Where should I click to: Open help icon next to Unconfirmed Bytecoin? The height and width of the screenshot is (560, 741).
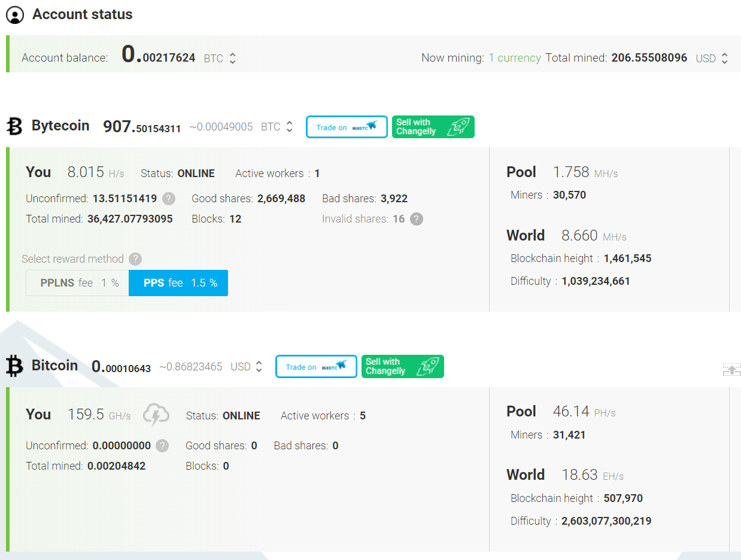tap(169, 199)
